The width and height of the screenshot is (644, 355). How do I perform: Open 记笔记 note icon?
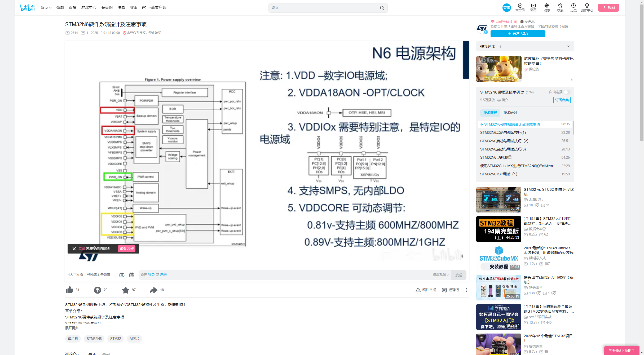tap(444, 290)
